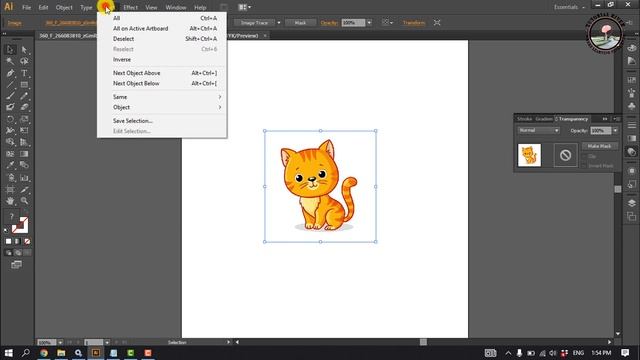Click the cat thumbnail in Transparency panel
Image resolution: width=640 pixels, height=360 pixels.
(x=529, y=155)
